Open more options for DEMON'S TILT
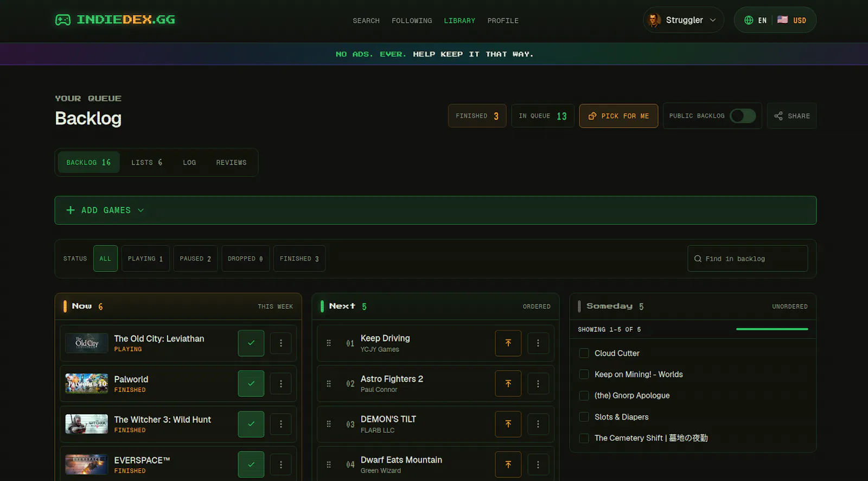868x481 pixels. click(538, 424)
